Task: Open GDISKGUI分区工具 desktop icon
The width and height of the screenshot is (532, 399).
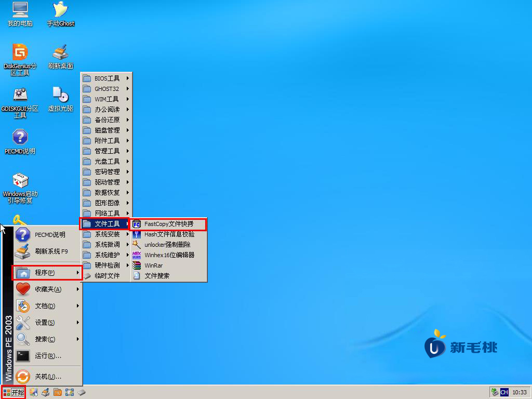Action: point(20,103)
